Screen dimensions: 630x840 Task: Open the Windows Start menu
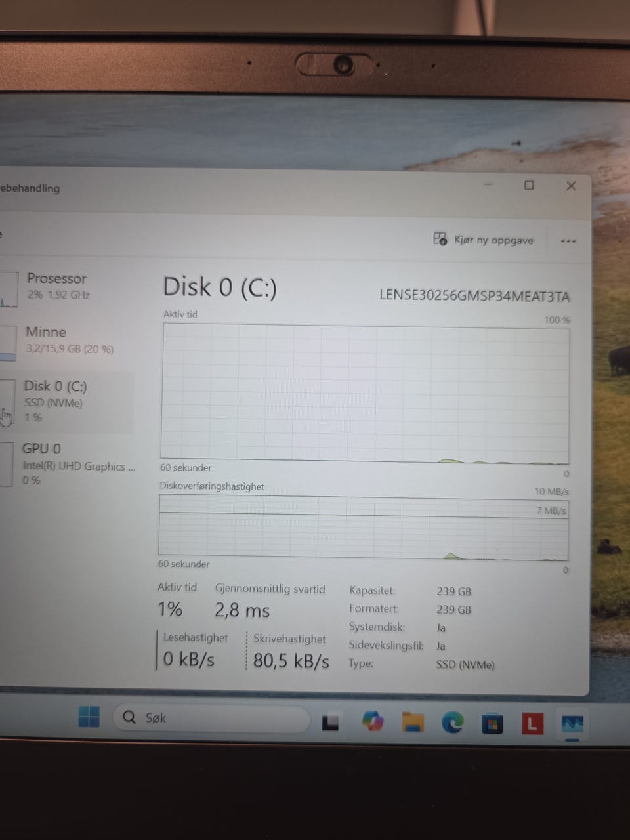(x=89, y=717)
